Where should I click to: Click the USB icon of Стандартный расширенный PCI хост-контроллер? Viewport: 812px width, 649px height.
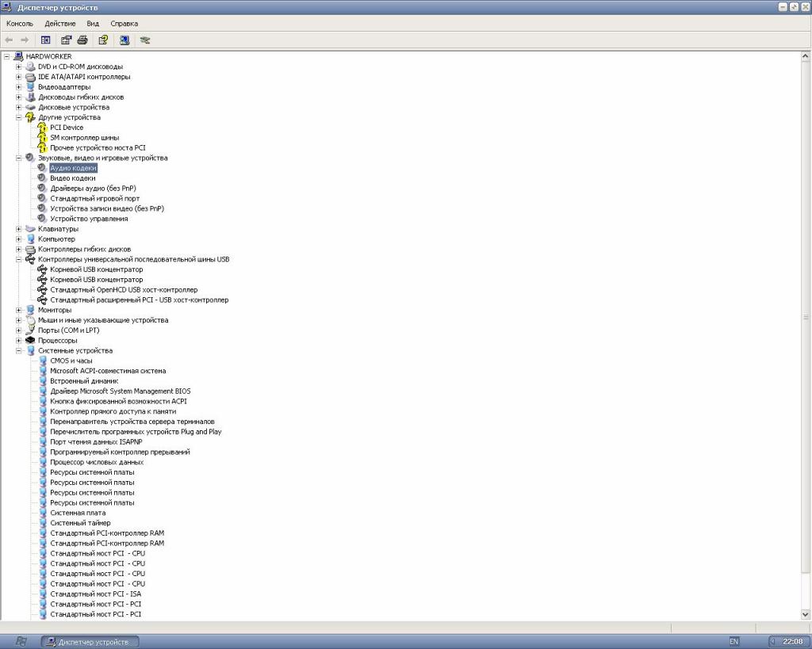(x=42, y=300)
